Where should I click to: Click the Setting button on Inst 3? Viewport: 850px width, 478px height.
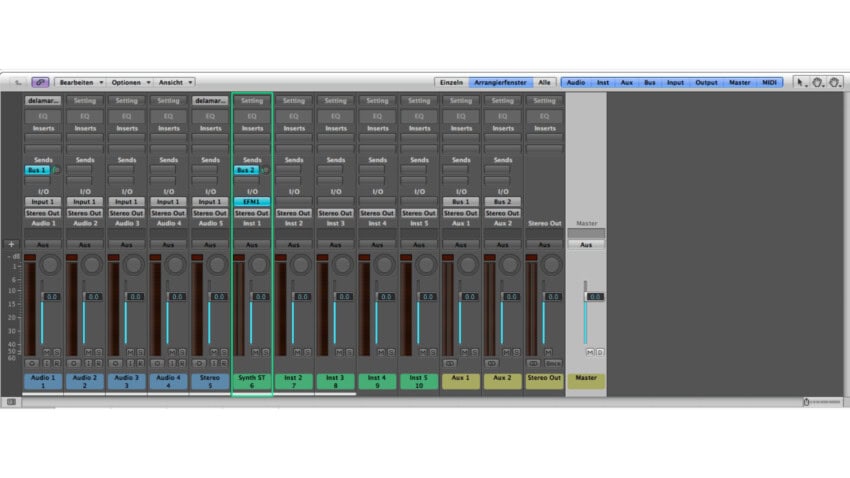[x=336, y=101]
